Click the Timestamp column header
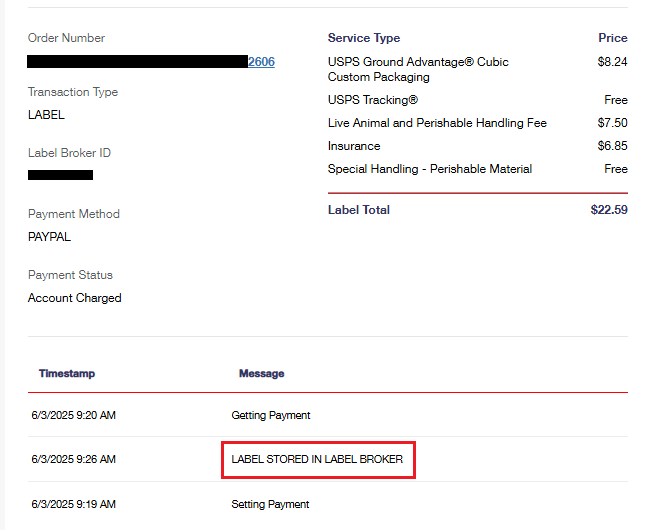Image resolution: width=667 pixels, height=530 pixels. click(67, 373)
